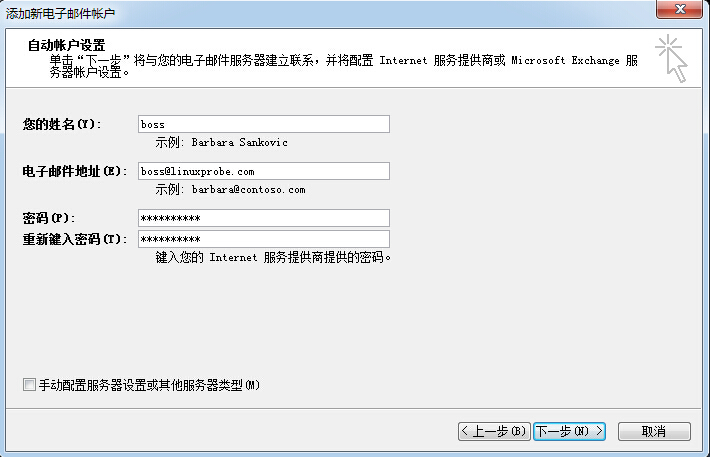Click the 密码(P) password input field

coord(263,218)
